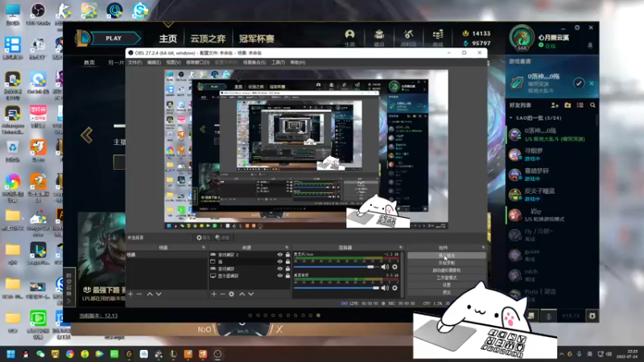
Task: Click the source properties gear button in OBS
Action: click(x=204, y=237)
